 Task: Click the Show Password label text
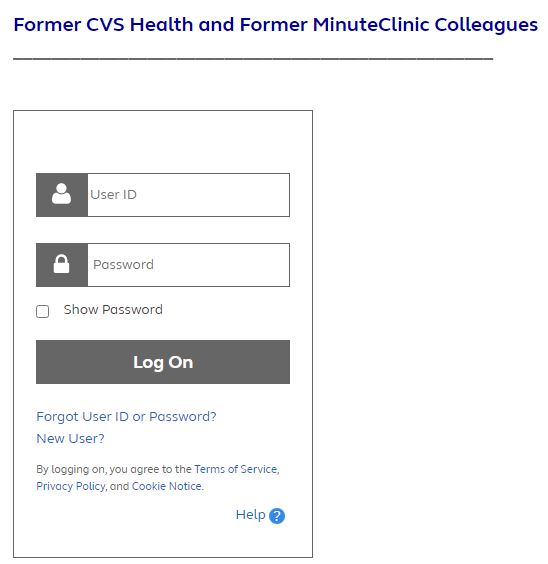113,310
